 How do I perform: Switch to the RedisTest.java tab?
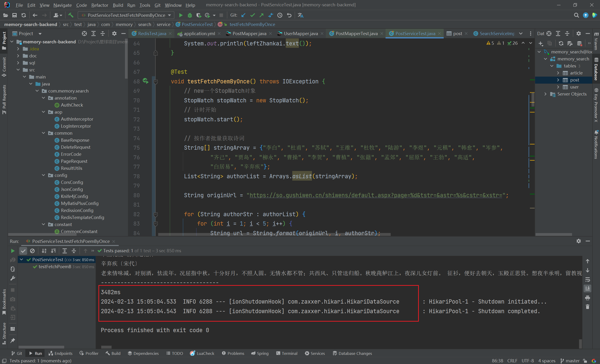click(152, 33)
